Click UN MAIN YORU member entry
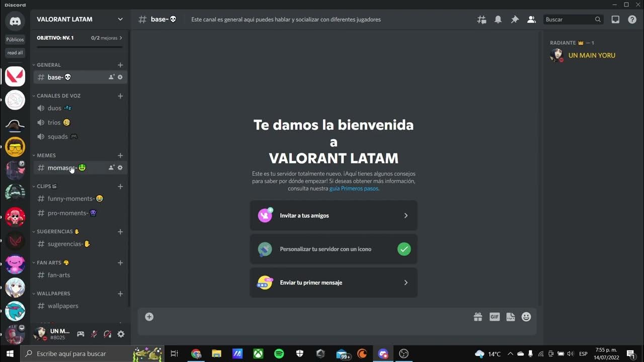 pyautogui.click(x=591, y=55)
